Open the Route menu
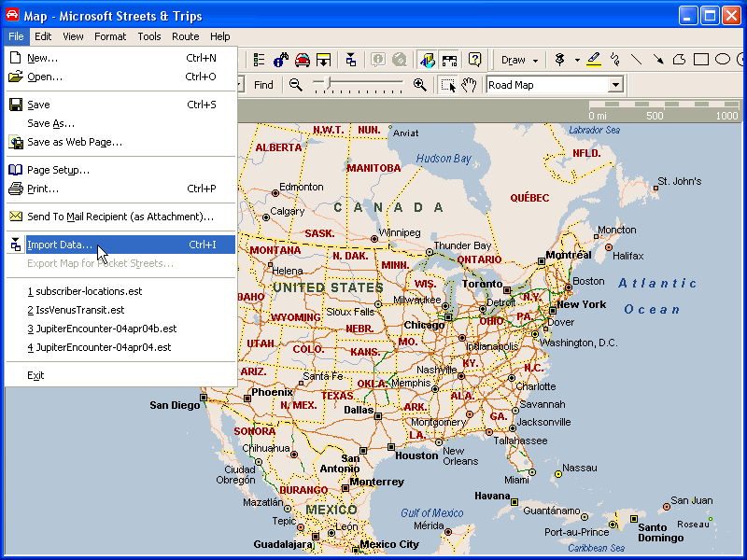 [x=185, y=36]
